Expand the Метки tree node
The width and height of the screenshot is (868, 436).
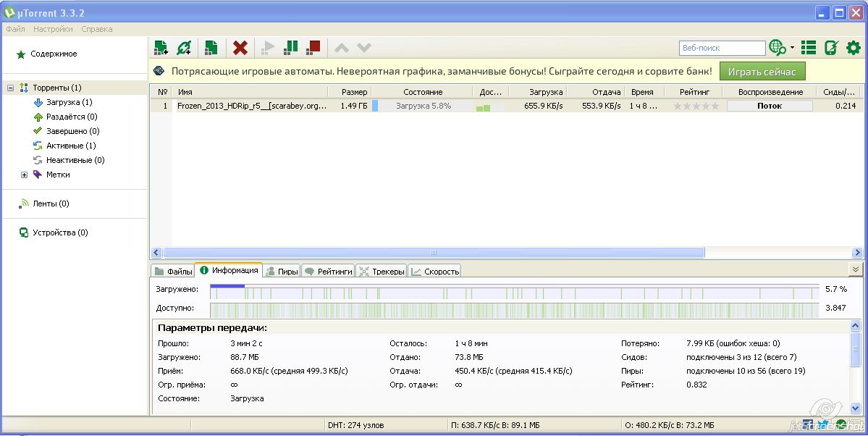pos(24,175)
